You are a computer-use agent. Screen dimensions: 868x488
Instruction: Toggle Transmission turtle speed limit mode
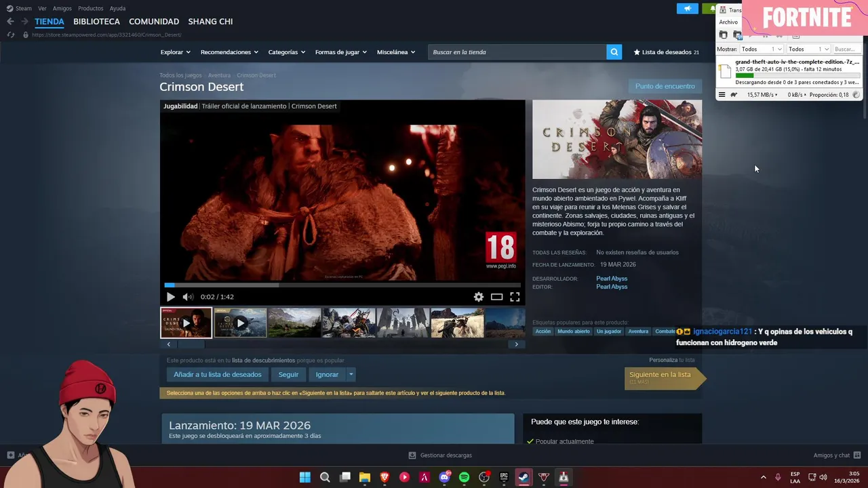pyautogui.click(x=734, y=95)
